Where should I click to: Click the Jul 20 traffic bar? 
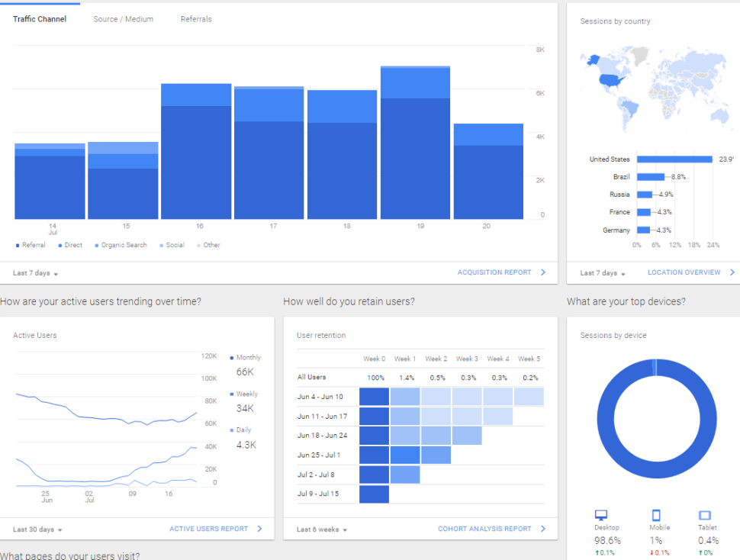488,171
